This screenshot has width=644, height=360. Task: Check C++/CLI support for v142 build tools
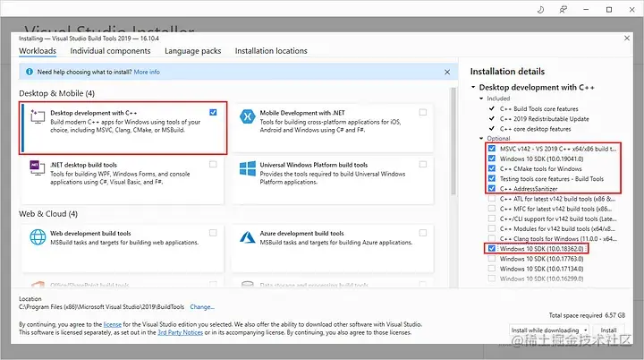point(492,219)
